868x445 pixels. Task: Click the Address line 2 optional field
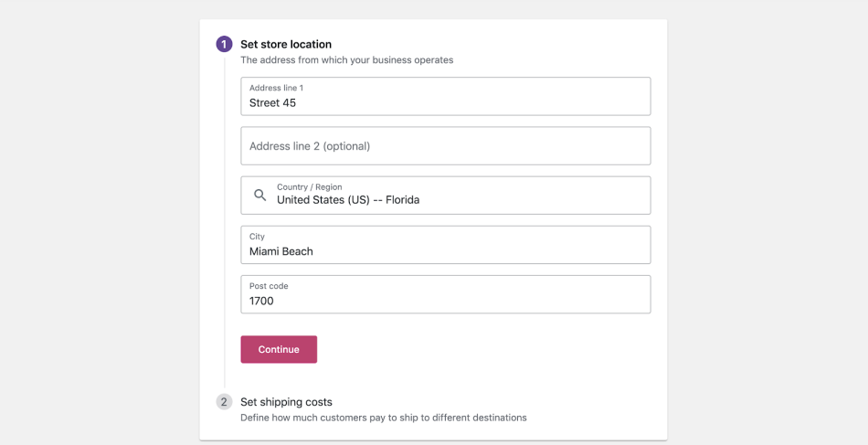(446, 146)
